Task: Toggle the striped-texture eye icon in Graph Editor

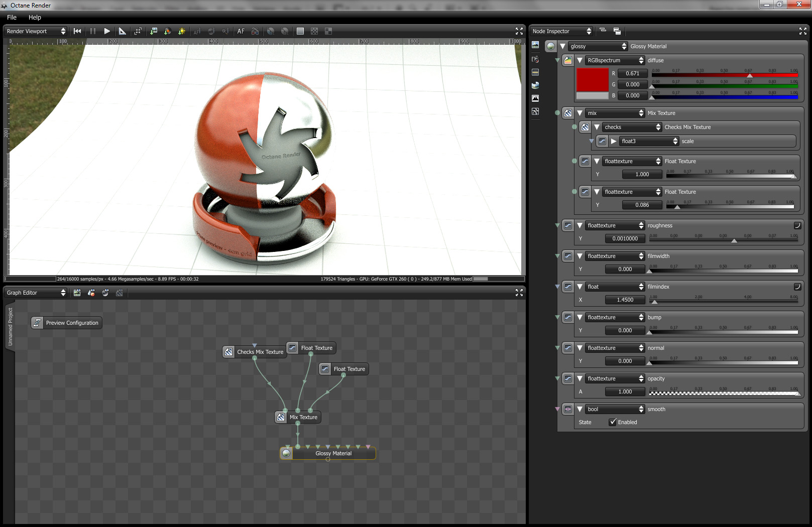Action: tap(120, 293)
